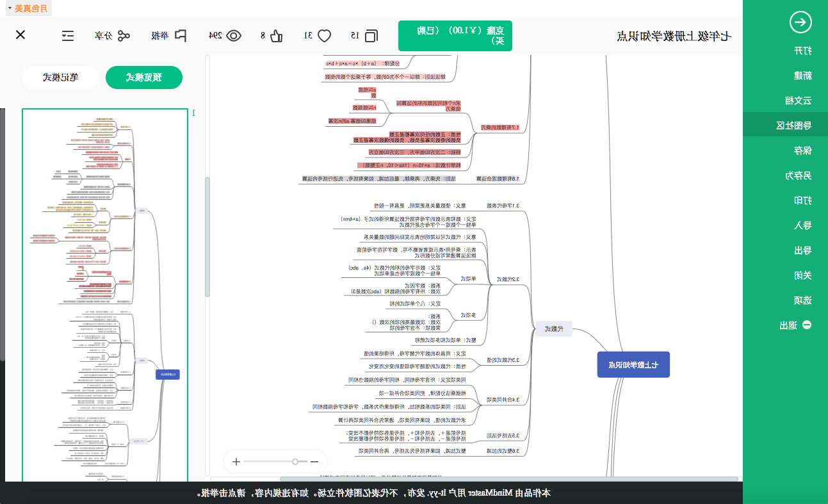Select the 代数式 node
828x504 pixels.
[554, 329]
